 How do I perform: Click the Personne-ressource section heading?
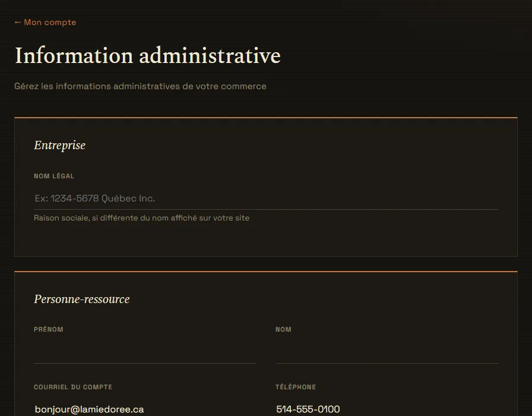coord(82,299)
